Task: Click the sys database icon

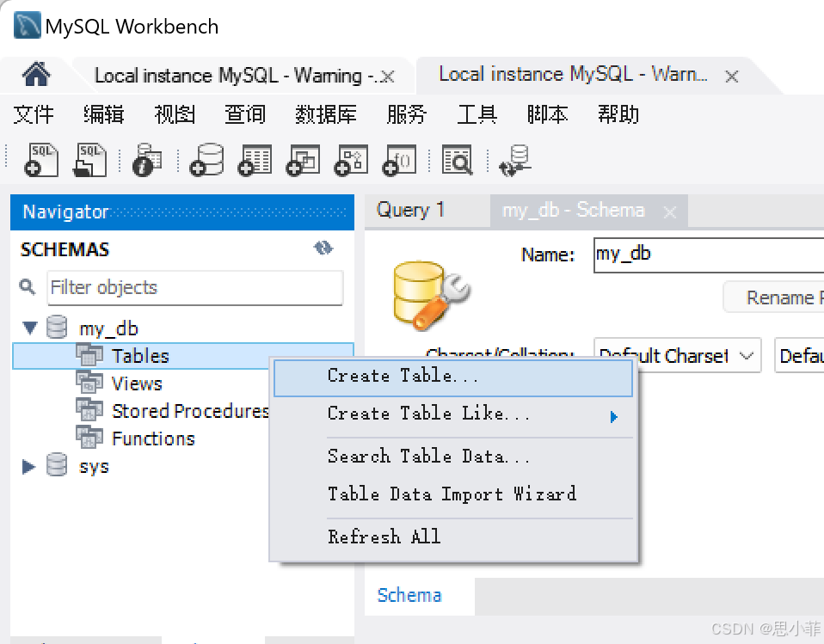Action: coord(57,464)
